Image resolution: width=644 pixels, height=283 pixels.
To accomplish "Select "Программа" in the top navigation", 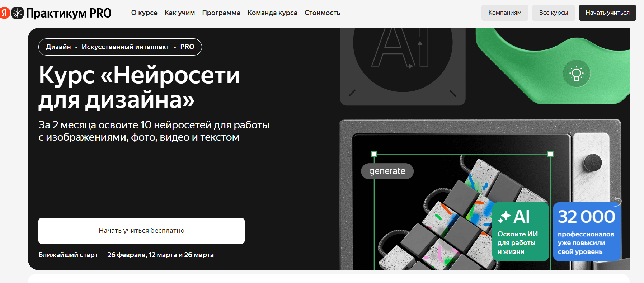I will point(221,13).
